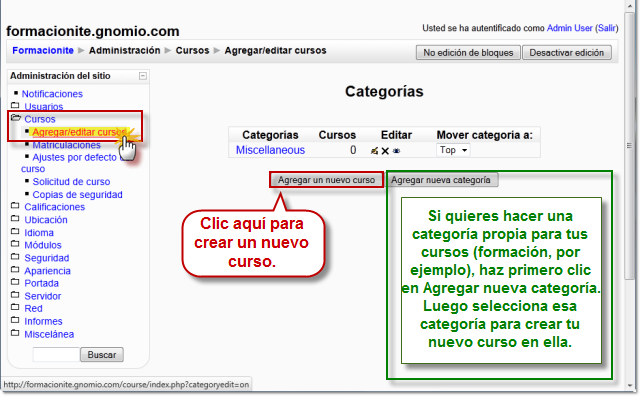The width and height of the screenshot is (640, 396).
Task: Open the Red section
Action: (33, 309)
